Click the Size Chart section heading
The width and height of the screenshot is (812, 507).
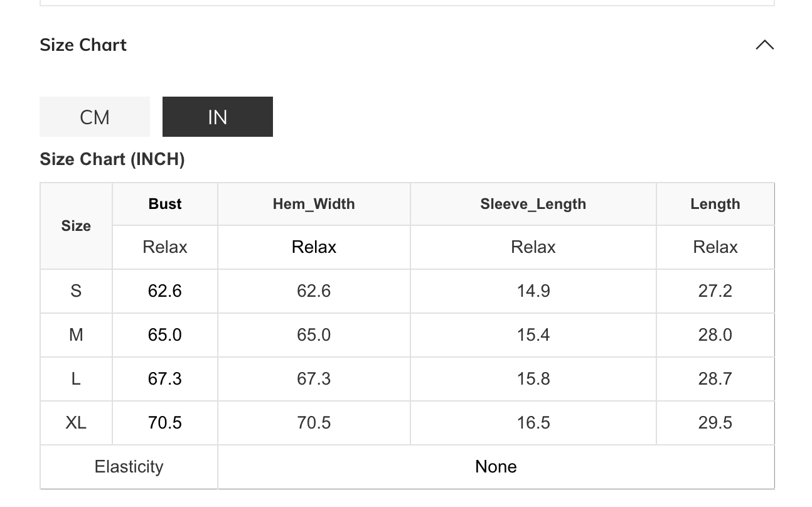tap(83, 45)
